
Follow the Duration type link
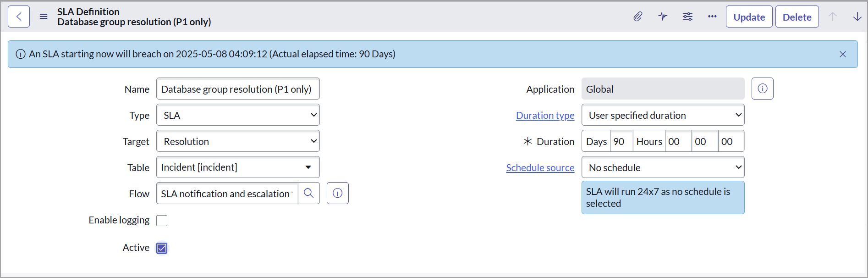click(545, 116)
